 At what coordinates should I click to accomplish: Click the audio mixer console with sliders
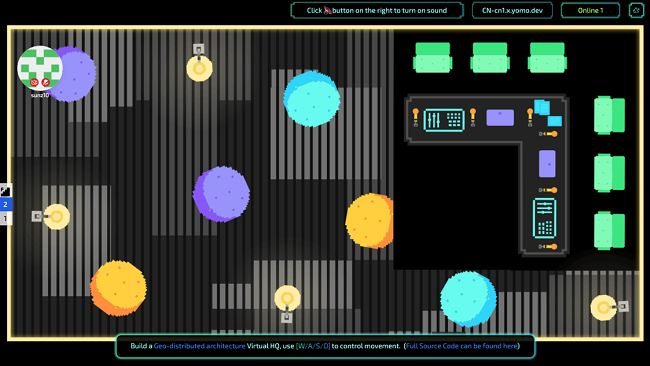coord(444,120)
